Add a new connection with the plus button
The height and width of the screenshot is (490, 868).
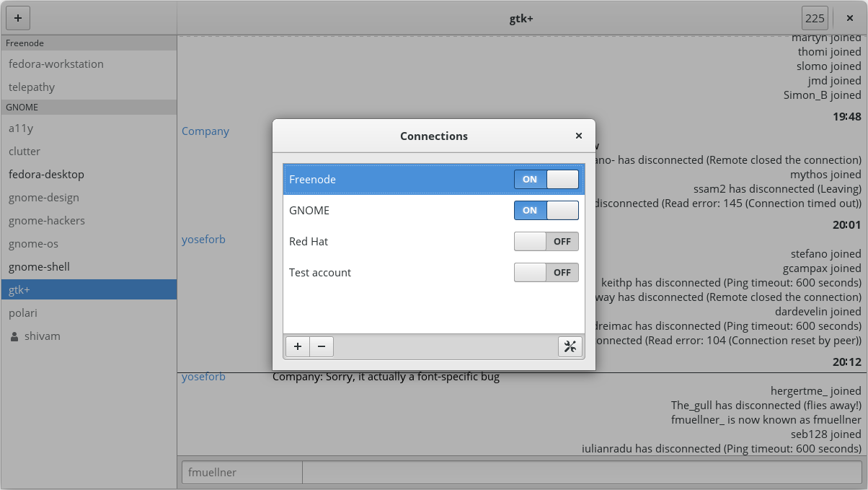[x=298, y=346]
